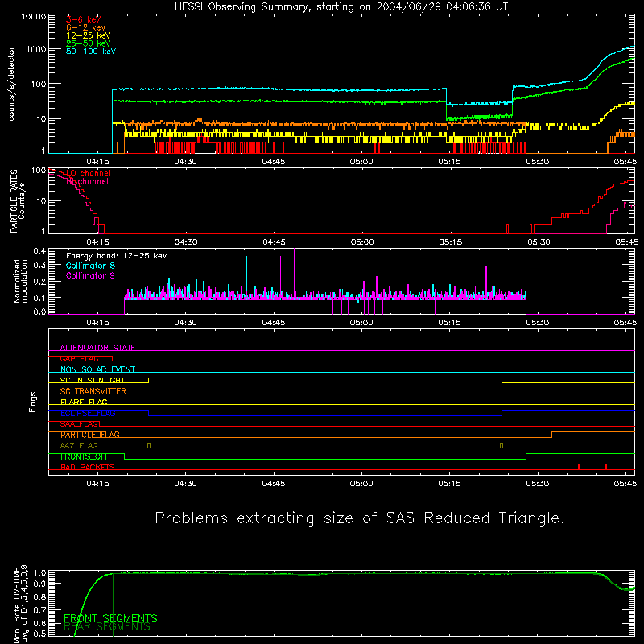This screenshot has width=644, height=644.
Task: Click the first AA7_FLAG pulse
Action: point(149,446)
